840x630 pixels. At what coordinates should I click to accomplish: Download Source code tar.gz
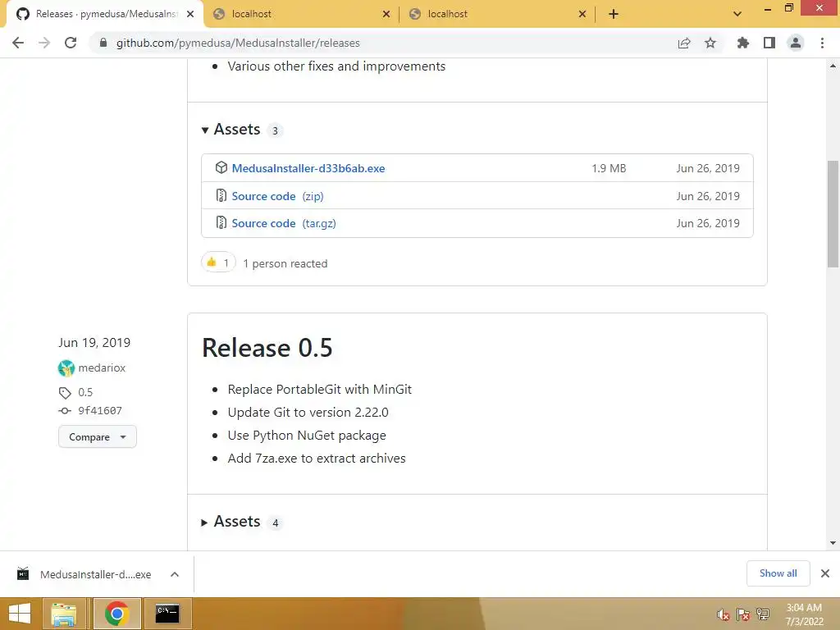283,223
